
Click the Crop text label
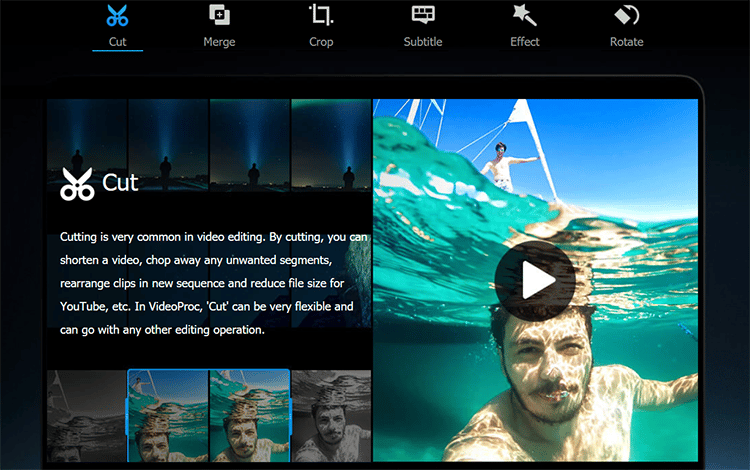[321, 42]
